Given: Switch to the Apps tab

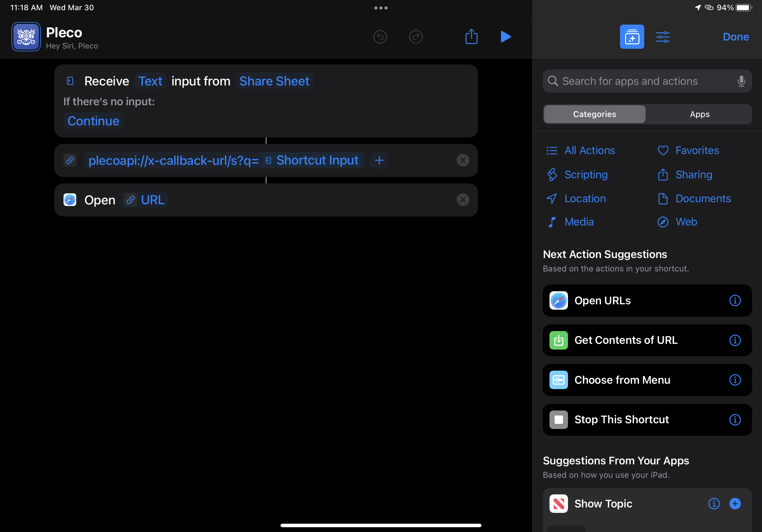Looking at the screenshot, I should tap(699, 114).
